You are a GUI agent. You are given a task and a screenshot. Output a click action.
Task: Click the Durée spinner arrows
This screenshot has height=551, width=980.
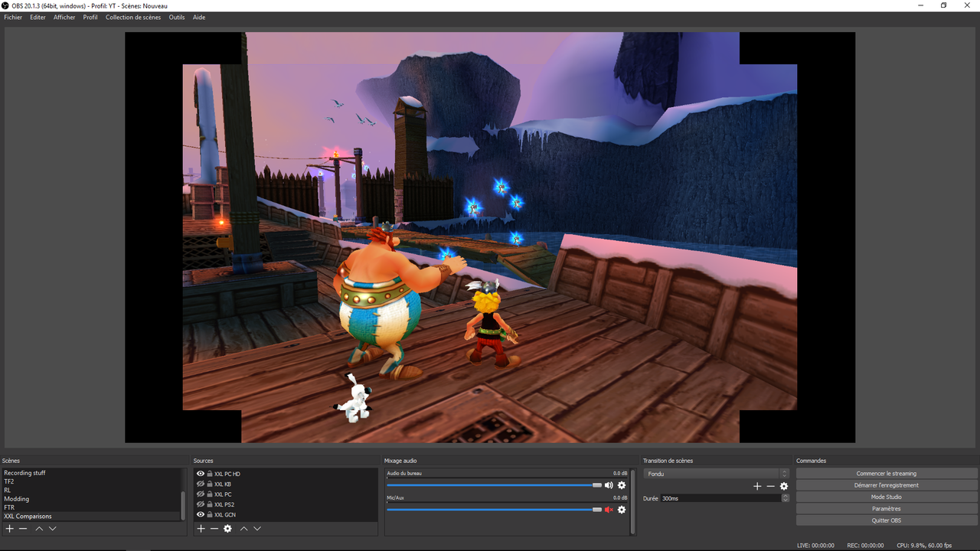click(785, 498)
